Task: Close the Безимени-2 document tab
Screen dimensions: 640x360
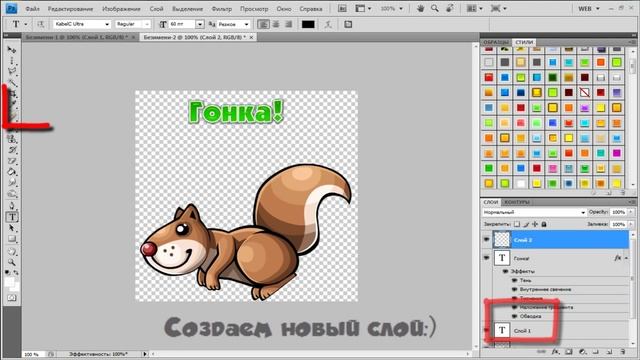Action: tap(251, 37)
